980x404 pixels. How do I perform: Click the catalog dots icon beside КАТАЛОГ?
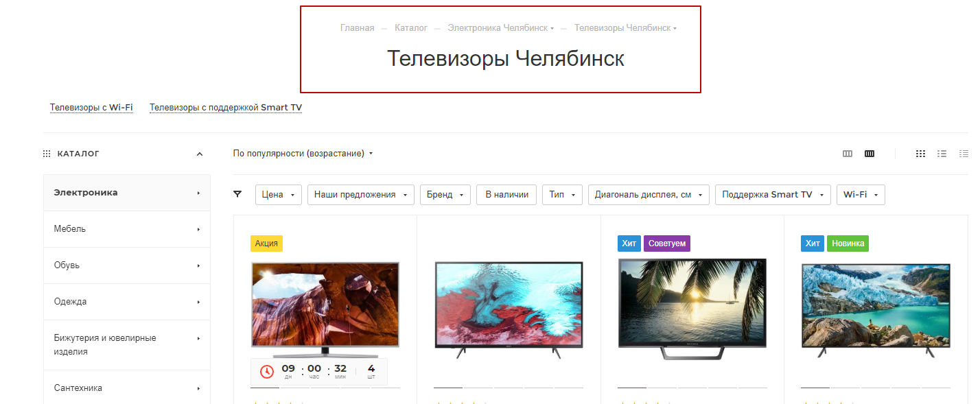point(47,154)
